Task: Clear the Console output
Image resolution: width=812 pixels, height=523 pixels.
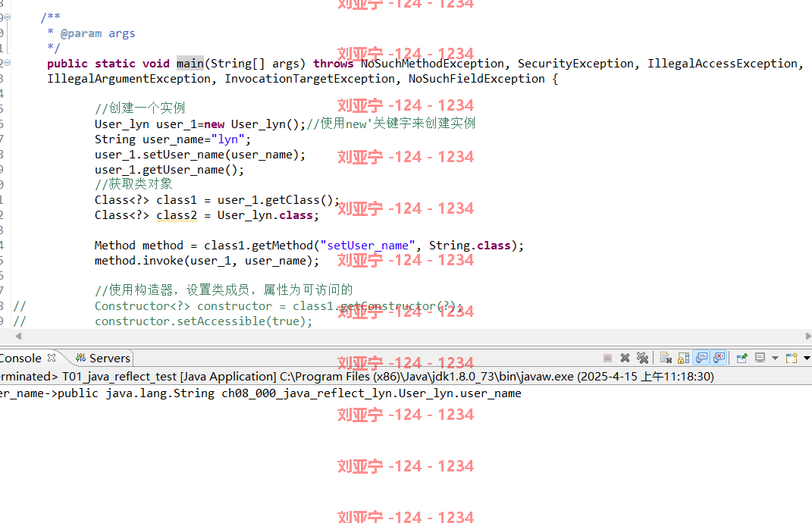Action: (666, 358)
